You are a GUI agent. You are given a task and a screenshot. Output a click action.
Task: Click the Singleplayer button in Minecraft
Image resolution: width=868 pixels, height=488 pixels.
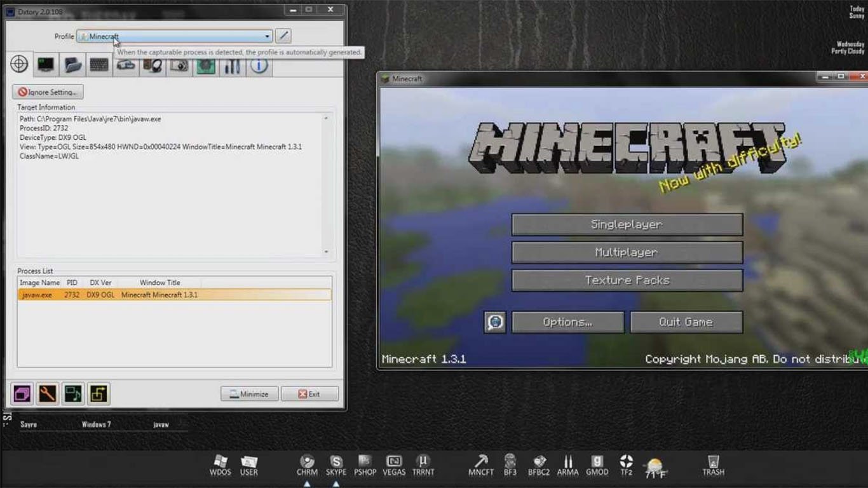627,224
